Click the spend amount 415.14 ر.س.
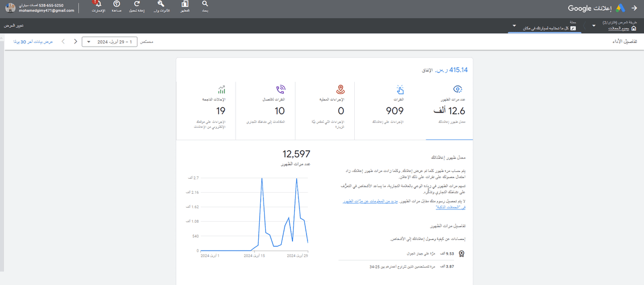 (452, 70)
